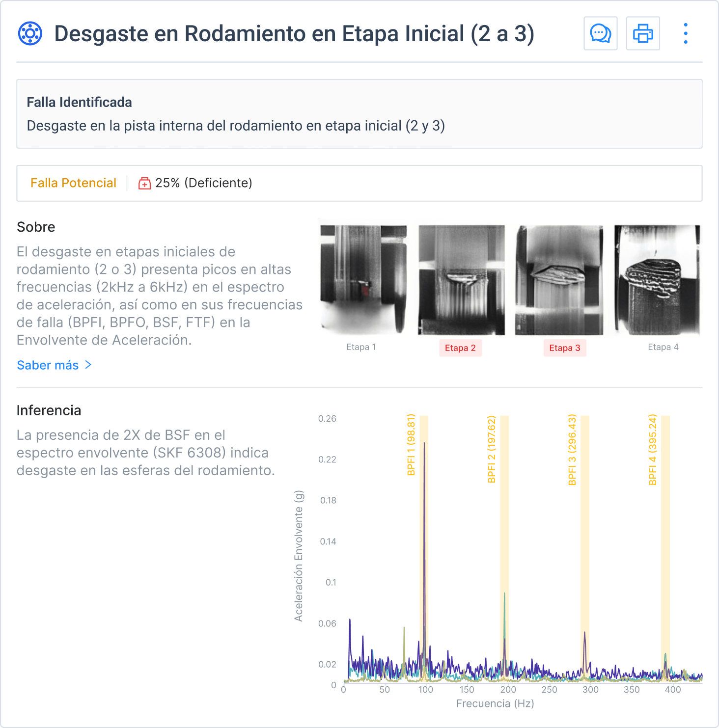Open the Etapa 4 bearing image
The height and width of the screenshot is (728, 719).
pos(657,280)
